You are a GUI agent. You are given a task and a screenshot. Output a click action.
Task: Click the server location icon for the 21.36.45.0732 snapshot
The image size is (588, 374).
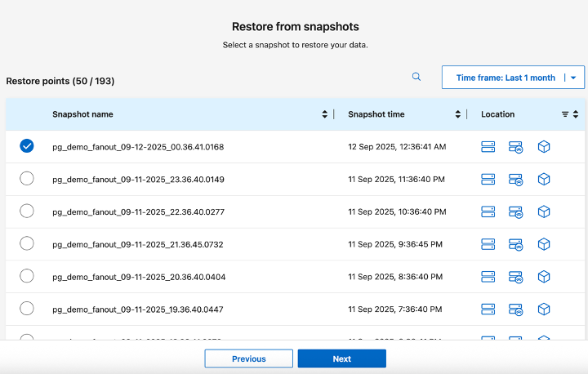(488, 244)
